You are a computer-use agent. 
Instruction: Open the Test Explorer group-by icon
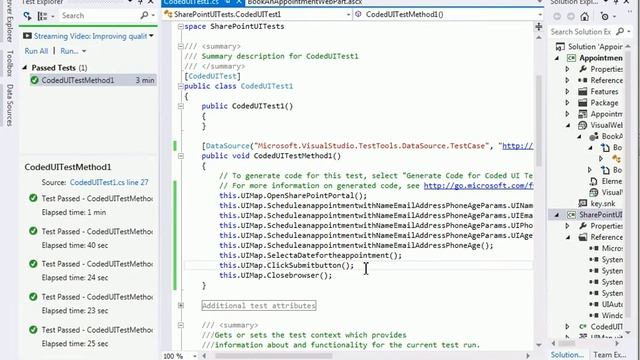pos(42,16)
